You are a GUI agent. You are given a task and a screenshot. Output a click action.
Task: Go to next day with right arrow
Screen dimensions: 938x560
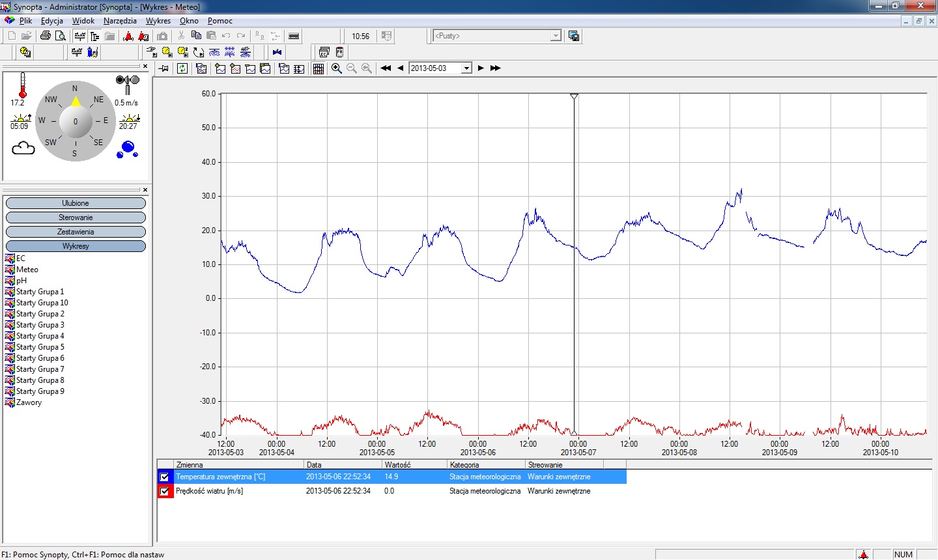(x=481, y=68)
